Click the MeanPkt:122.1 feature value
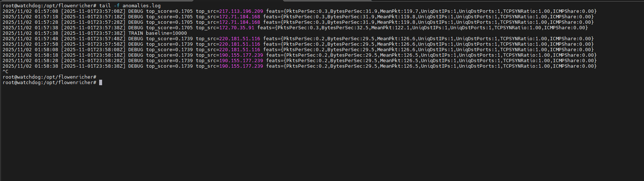This screenshot has height=181, width=644. [390, 28]
